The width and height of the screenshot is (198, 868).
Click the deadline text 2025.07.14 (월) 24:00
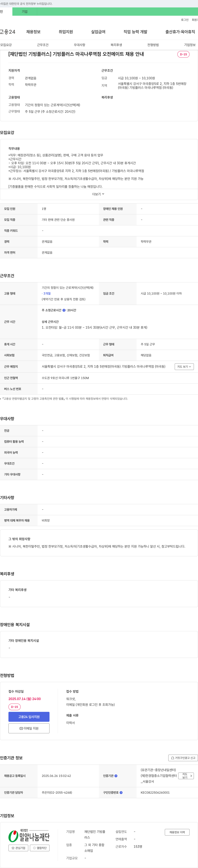pos(25,699)
